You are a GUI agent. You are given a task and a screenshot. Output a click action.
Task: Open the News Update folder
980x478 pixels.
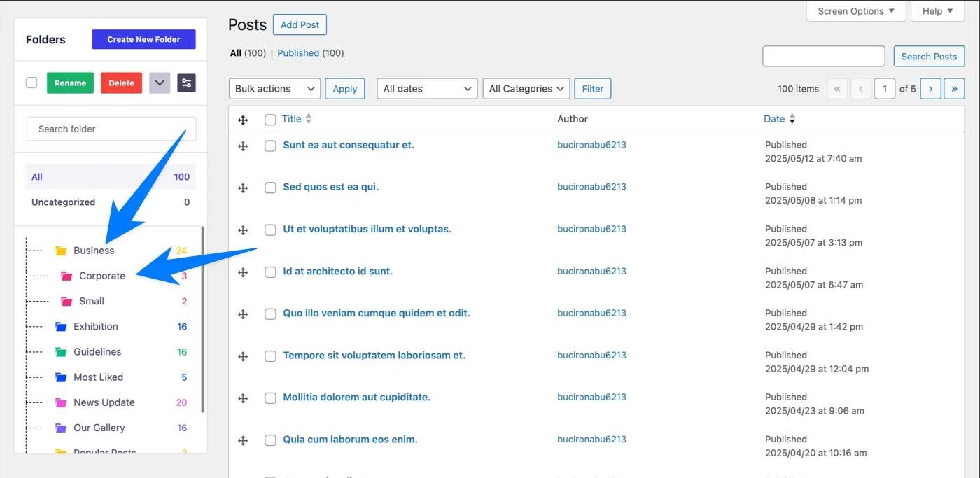coord(104,402)
